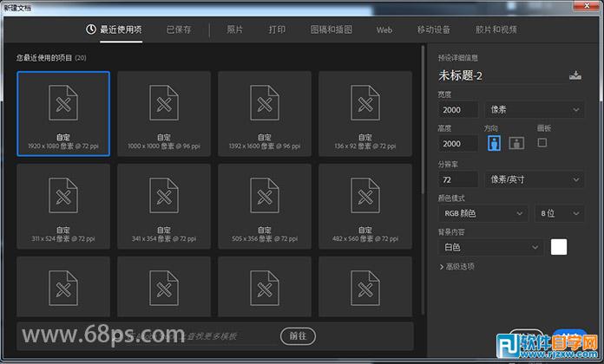Viewport: 604px width, 364px height.
Task: Set orientation to portrait
Action: point(494,143)
